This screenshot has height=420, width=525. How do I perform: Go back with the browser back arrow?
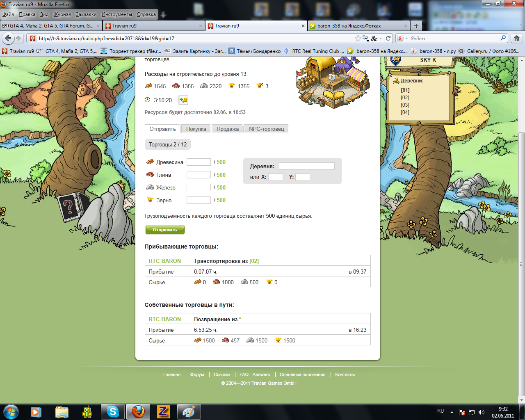click(x=8, y=38)
